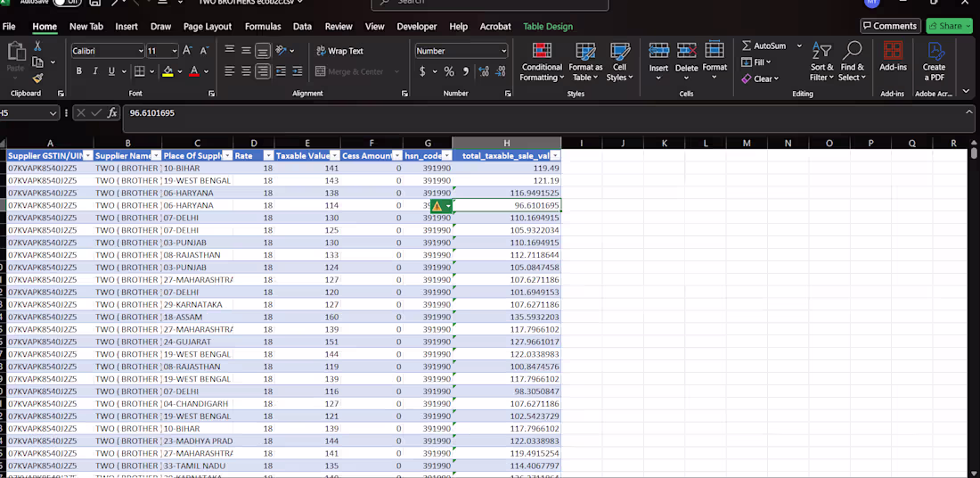Screen dimensions: 980x478
Task: Align text to the left
Action: click(229, 71)
